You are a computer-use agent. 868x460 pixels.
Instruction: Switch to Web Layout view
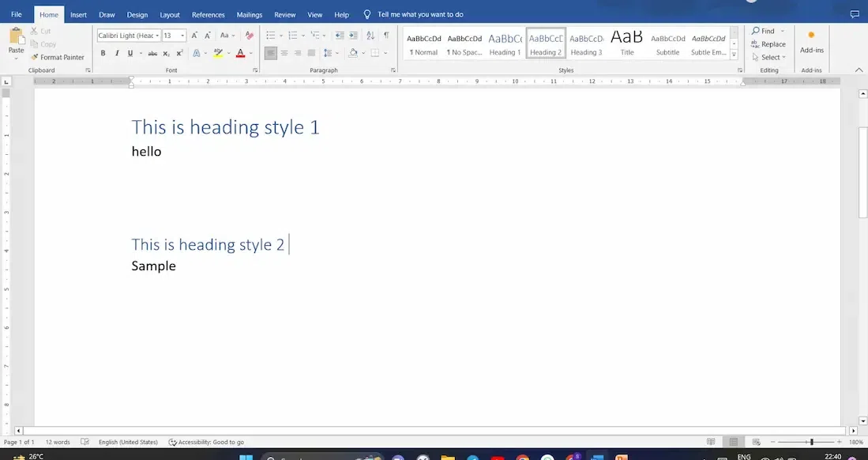(756, 442)
